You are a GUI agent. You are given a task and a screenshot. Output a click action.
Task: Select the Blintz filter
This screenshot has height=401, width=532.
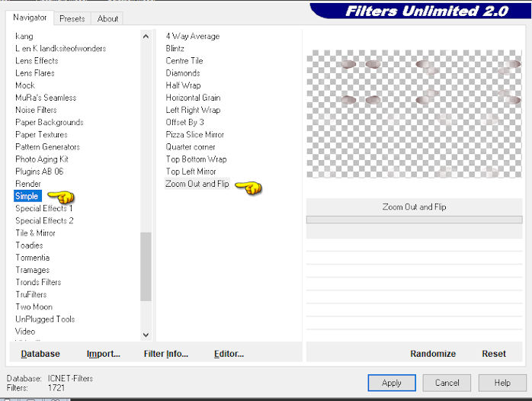(175, 49)
